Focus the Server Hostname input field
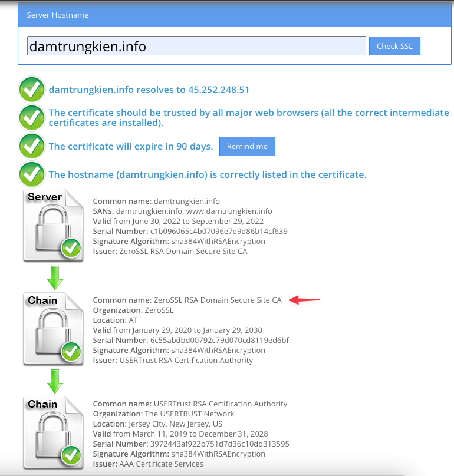The height and width of the screenshot is (476, 454). click(x=196, y=46)
